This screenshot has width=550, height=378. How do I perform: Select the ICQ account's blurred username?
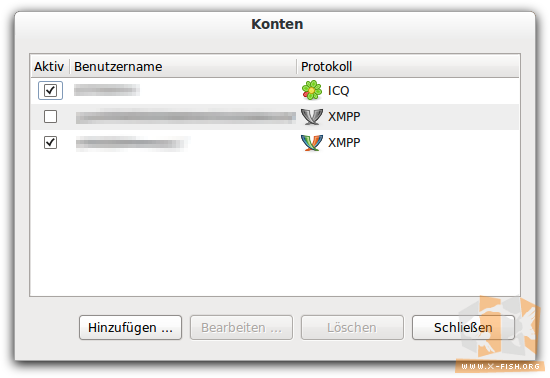click(107, 90)
